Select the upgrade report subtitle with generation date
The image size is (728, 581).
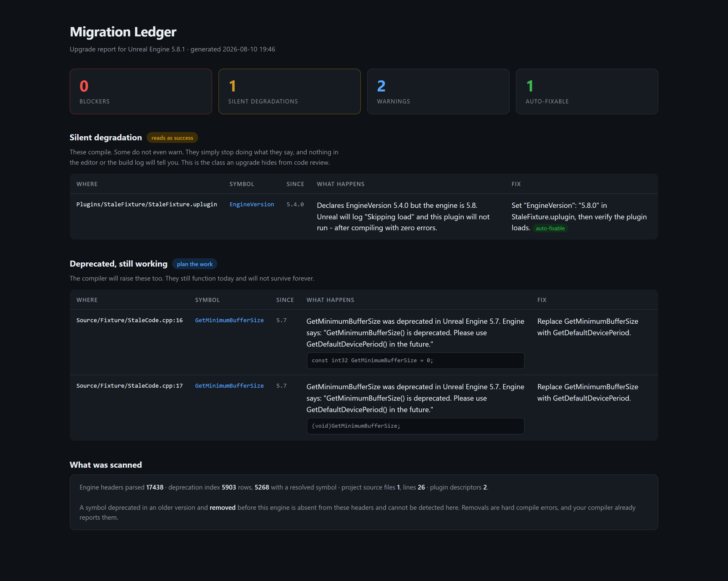pos(172,49)
